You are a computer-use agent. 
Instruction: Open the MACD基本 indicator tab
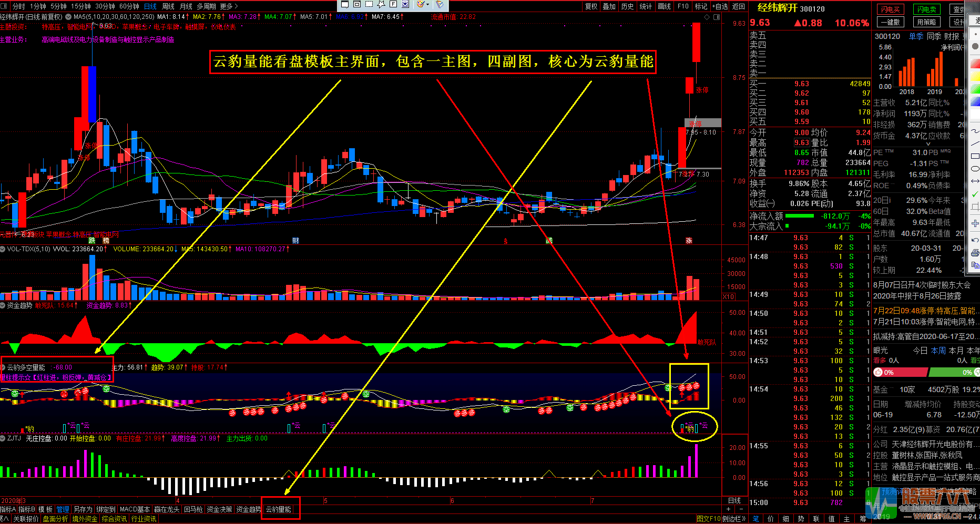(135, 509)
